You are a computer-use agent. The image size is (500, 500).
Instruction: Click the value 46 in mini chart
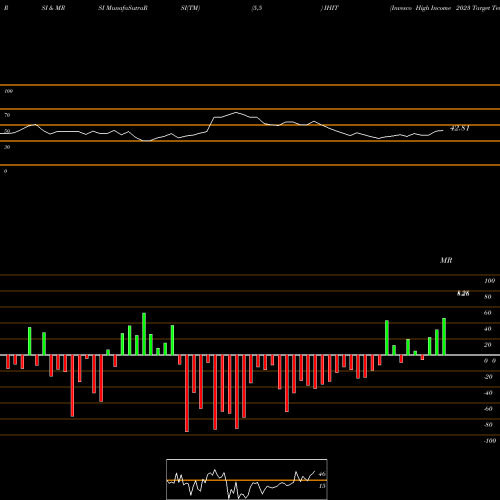click(322, 474)
